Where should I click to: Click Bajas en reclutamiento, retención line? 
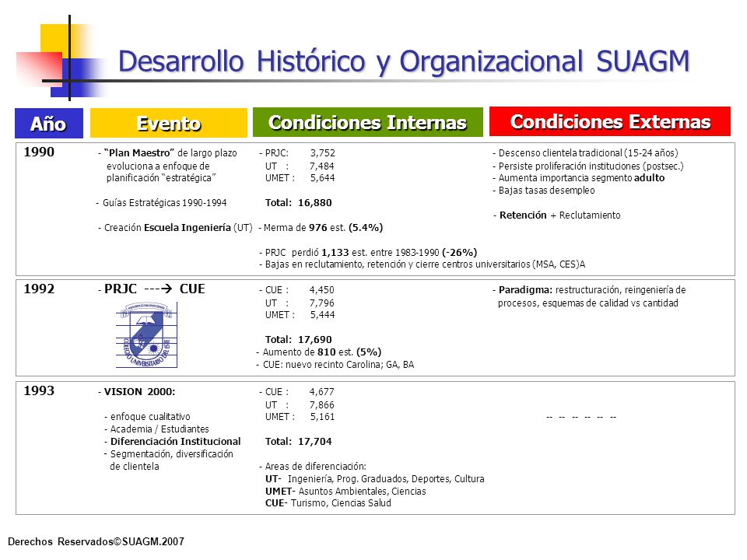click(422, 264)
